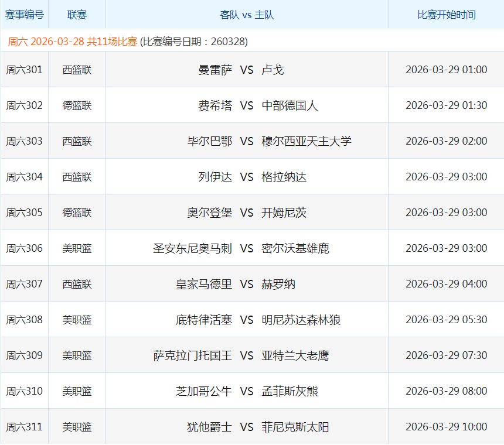Click match number 周六301
The height and width of the screenshot is (445, 504).
click(24, 70)
